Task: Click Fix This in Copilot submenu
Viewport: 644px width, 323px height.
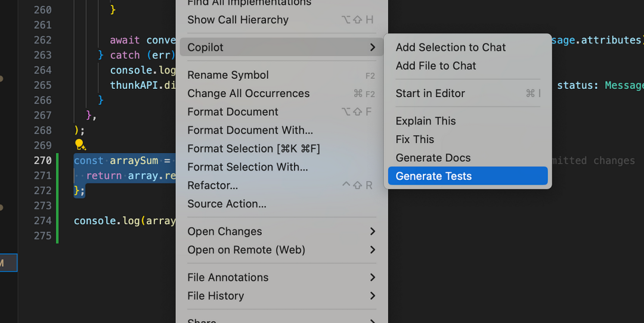Action: pos(415,139)
